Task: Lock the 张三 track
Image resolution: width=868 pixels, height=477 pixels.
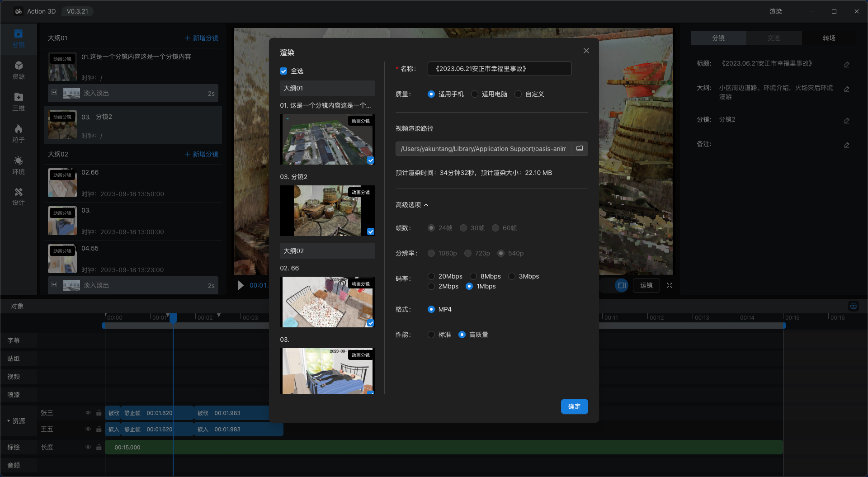Action: tap(99, 413)
